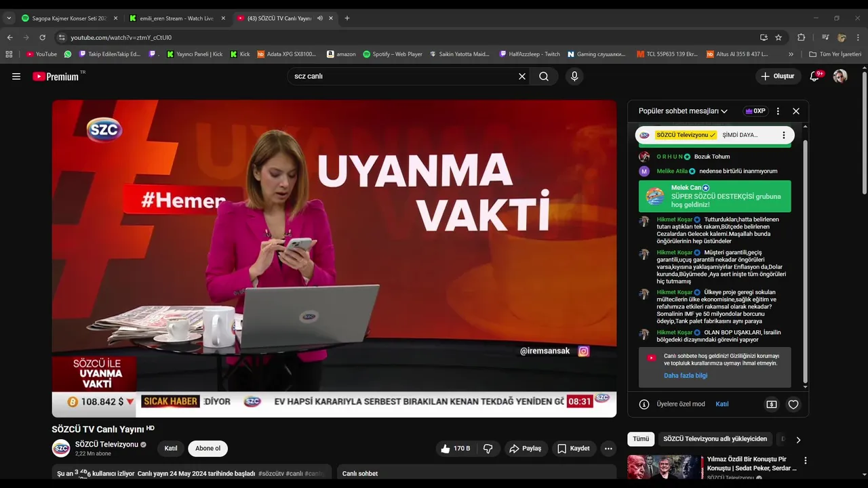Open the 0XP points badge
The image size is (868, 488).
pos(755,111)
